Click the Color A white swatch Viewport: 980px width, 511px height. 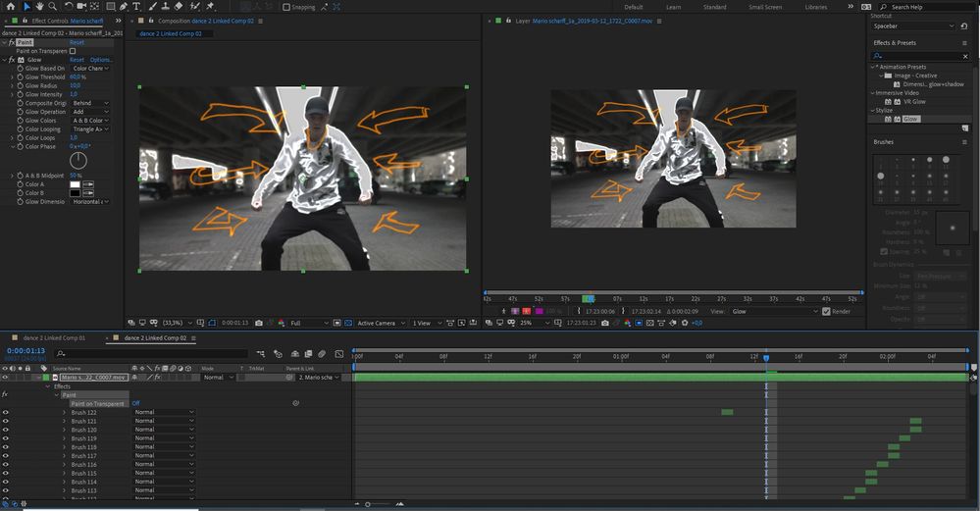pos(74,183)
